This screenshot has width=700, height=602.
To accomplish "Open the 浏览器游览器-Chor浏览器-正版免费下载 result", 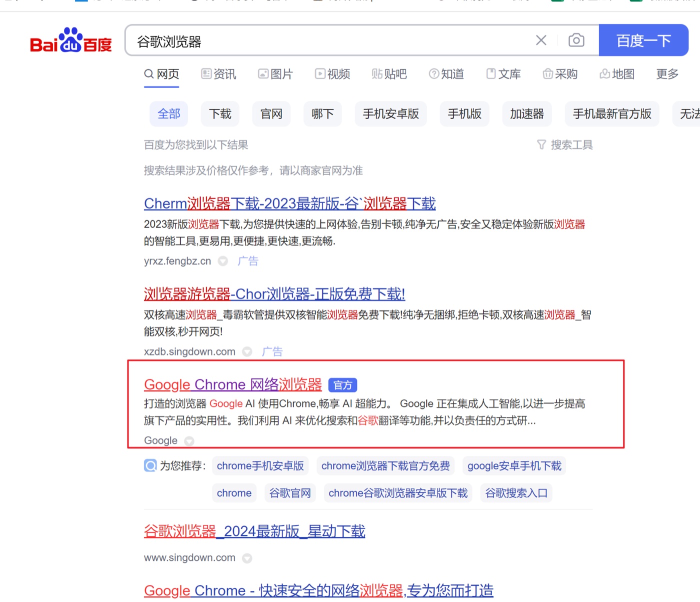I will click(x=274, y=294).
